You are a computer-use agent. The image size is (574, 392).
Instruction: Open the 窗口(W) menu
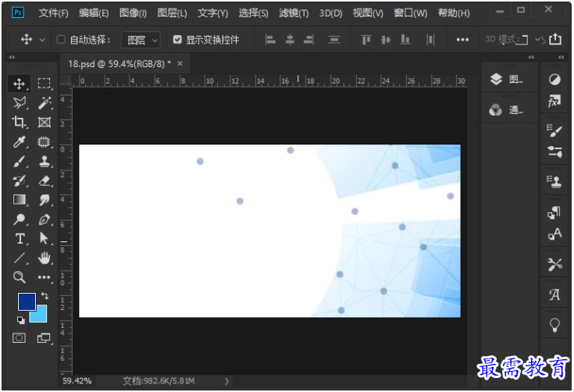pyautogui.click(x=410, y=13)
